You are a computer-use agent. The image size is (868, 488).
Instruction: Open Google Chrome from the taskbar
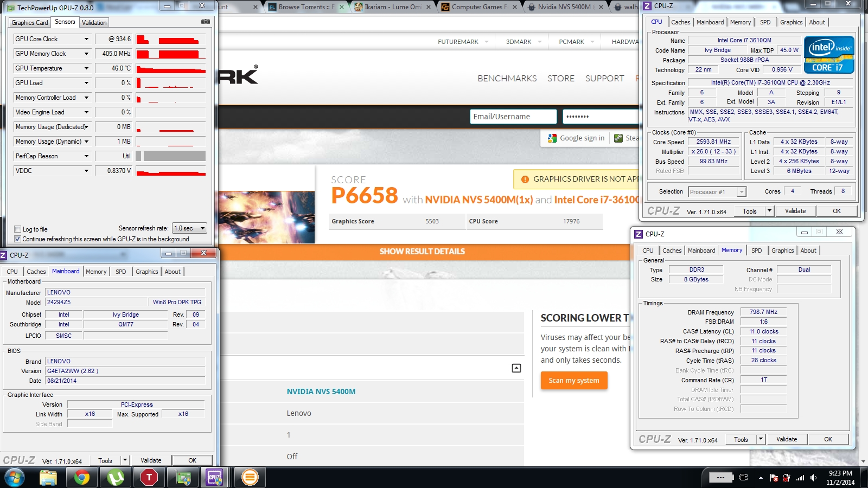pyautogui.click(x=82, y=478)
